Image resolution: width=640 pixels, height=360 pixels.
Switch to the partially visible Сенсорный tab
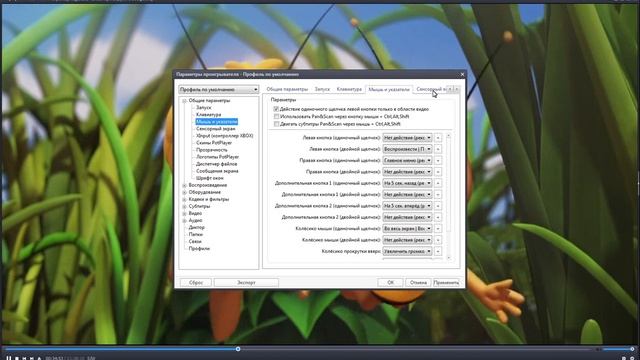click(430, 89)
